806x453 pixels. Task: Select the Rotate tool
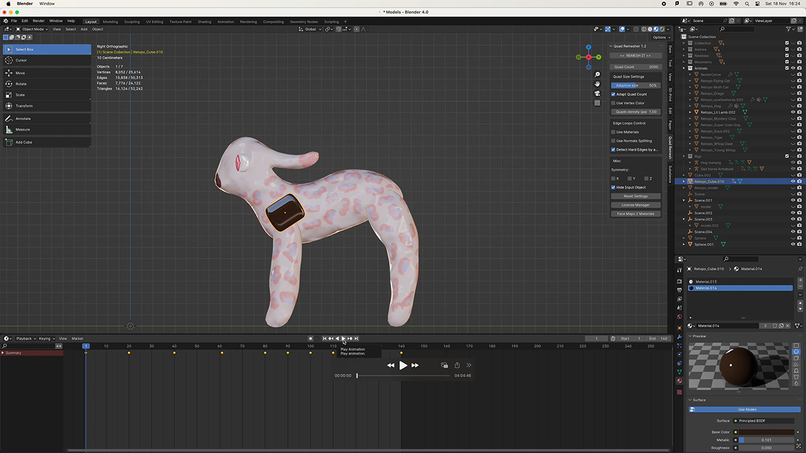[x=20, y=83]
